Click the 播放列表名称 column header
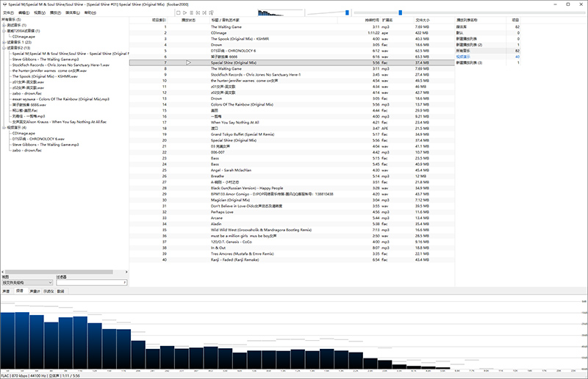 coord(481,21)
